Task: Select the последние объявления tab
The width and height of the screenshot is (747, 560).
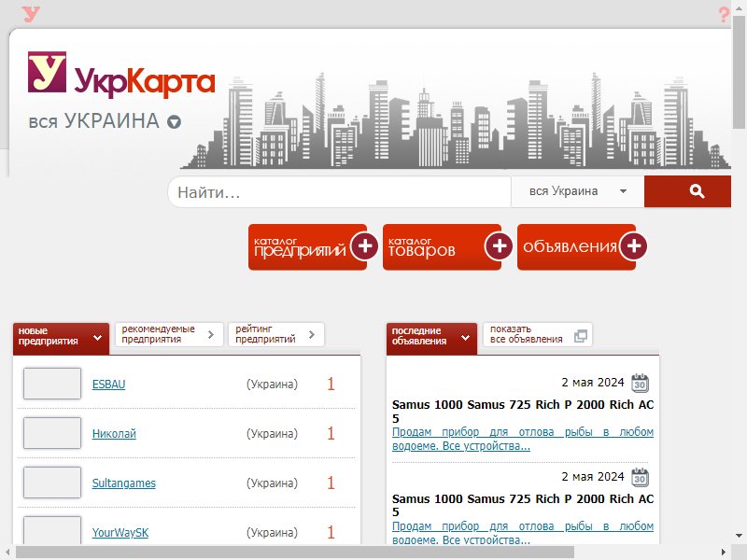Action: 431,339
